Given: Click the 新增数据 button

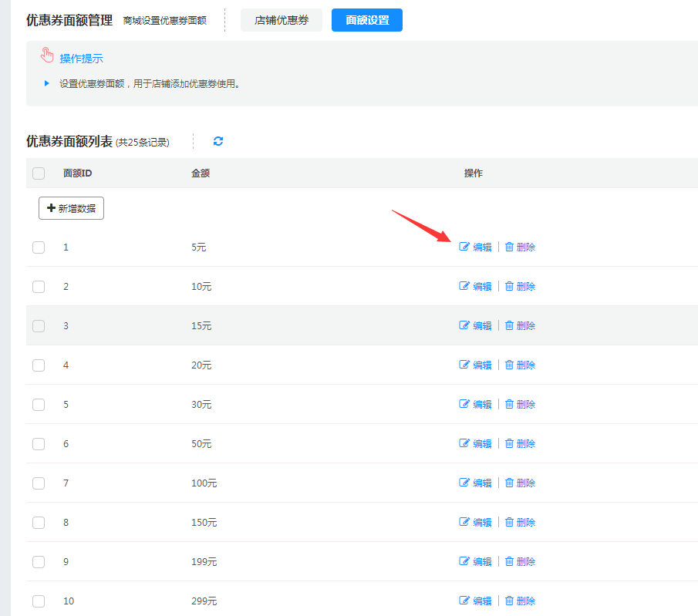Looking at the screenshot, I should click(71, 208).
